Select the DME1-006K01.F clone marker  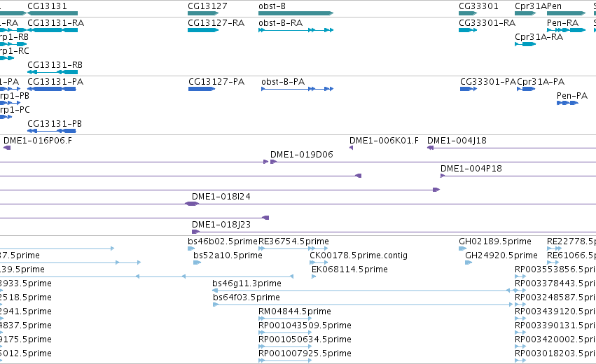[x=351, y=148]
